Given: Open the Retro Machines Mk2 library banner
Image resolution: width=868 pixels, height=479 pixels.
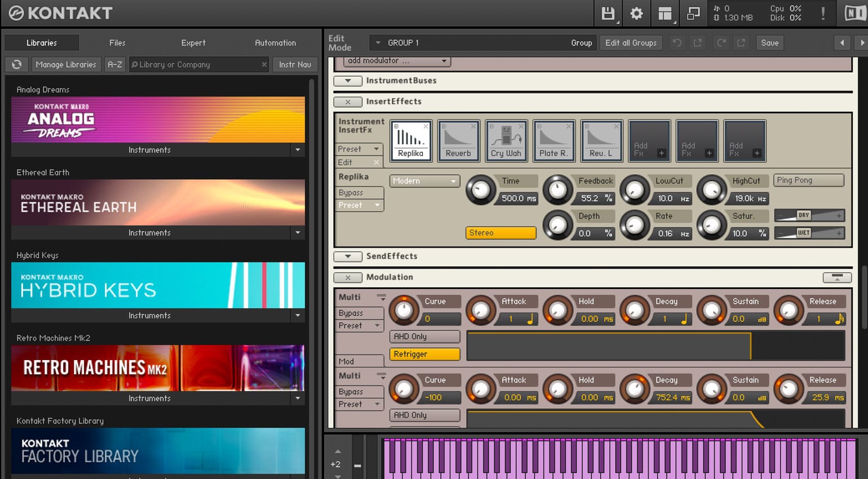Looking at the screenshot, I should 158,368.
